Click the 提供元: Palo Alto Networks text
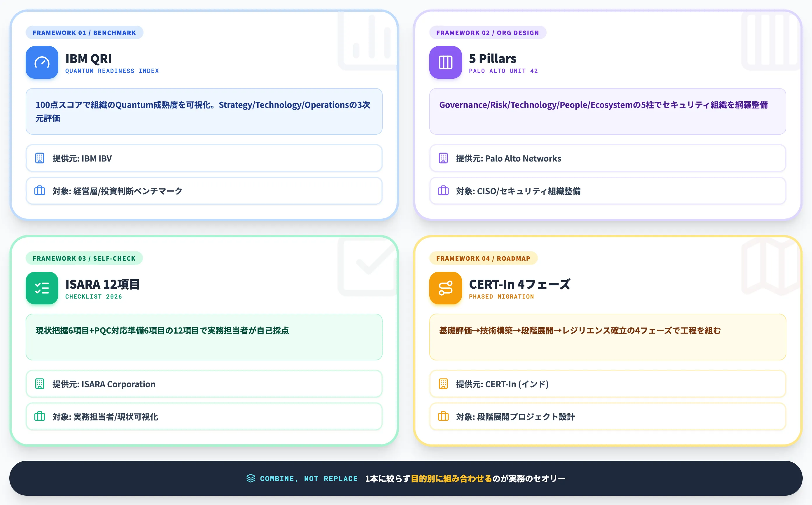 509,158
